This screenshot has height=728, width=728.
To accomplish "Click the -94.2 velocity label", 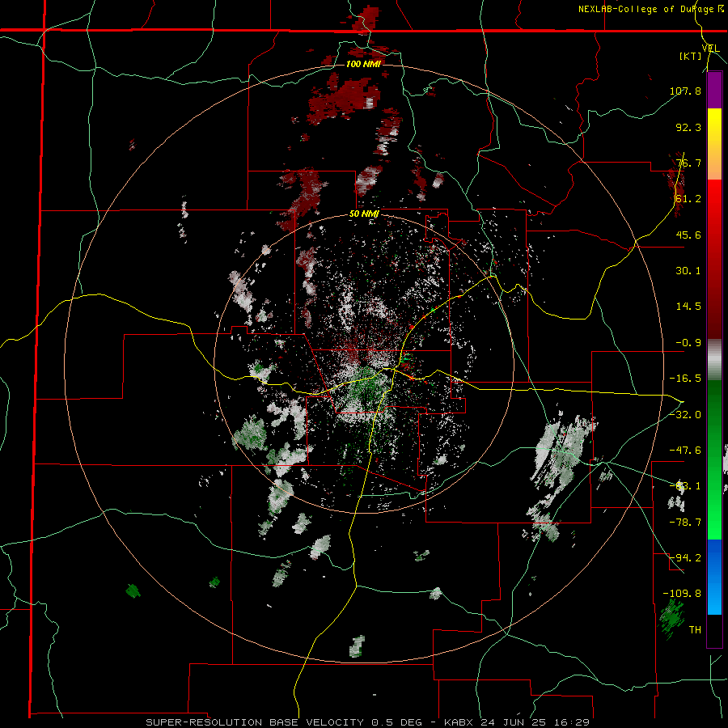I will 685,557.
